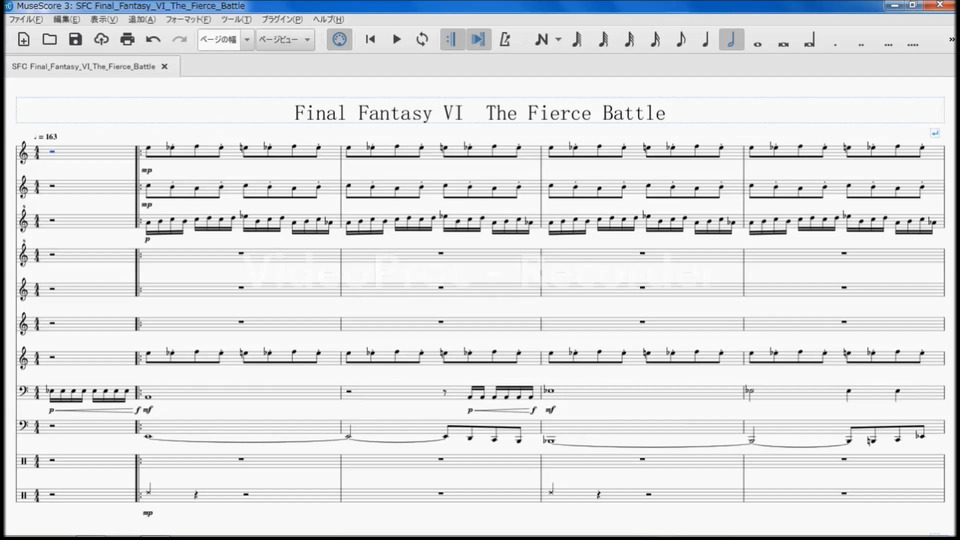Image resolution: width=960 pixels, height=540 pixels.
Task: Maximize the MuseScore window
Action: [913, 6]
